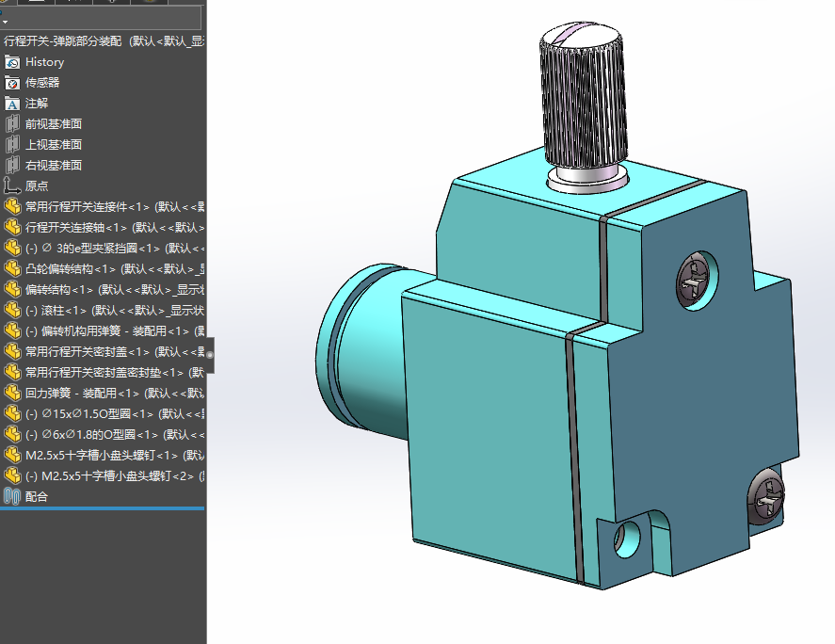Select the 右视基准面 plane icon
Image resolution: width=835 pixels, height=644 pixels.
click(x=11, y=165)
